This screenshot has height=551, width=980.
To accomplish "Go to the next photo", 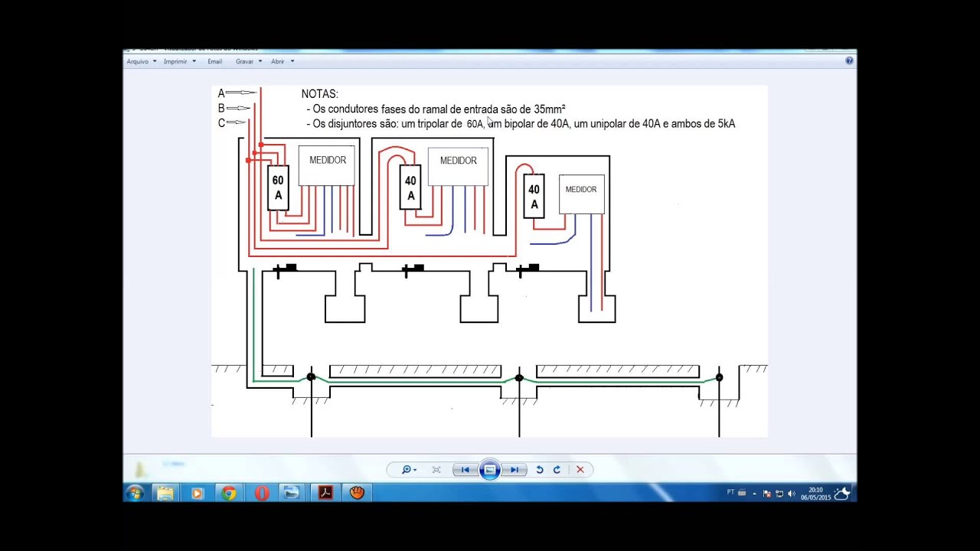I will click(515, 470).
